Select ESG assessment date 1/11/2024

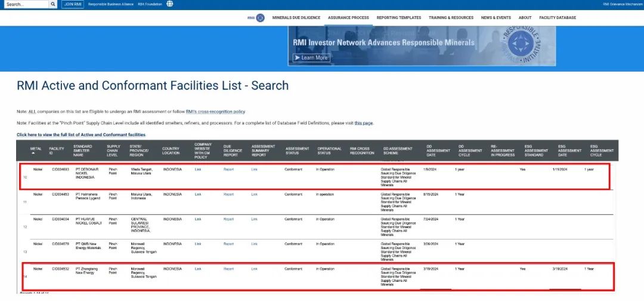560,170
